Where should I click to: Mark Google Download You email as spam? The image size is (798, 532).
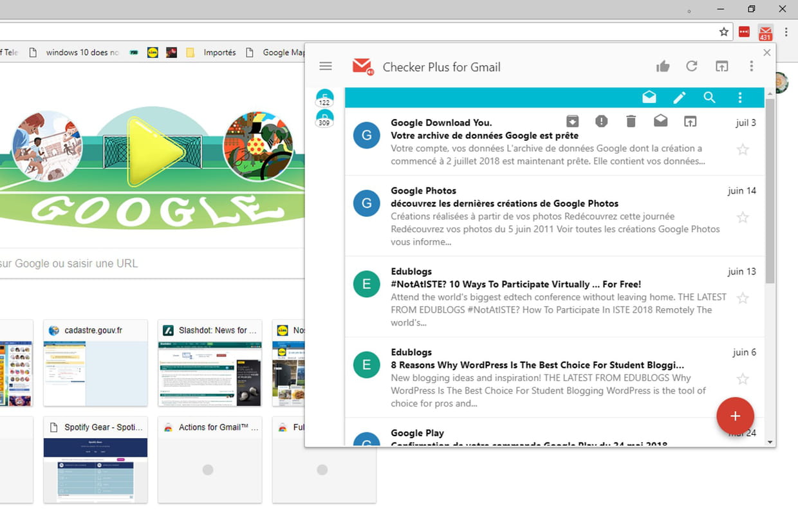[602, 121]
